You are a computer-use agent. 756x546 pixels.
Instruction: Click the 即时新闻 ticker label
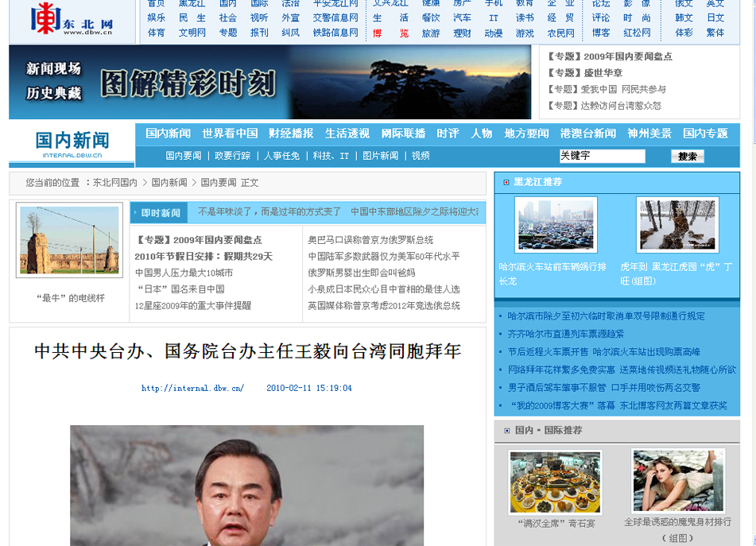(161, 212)
